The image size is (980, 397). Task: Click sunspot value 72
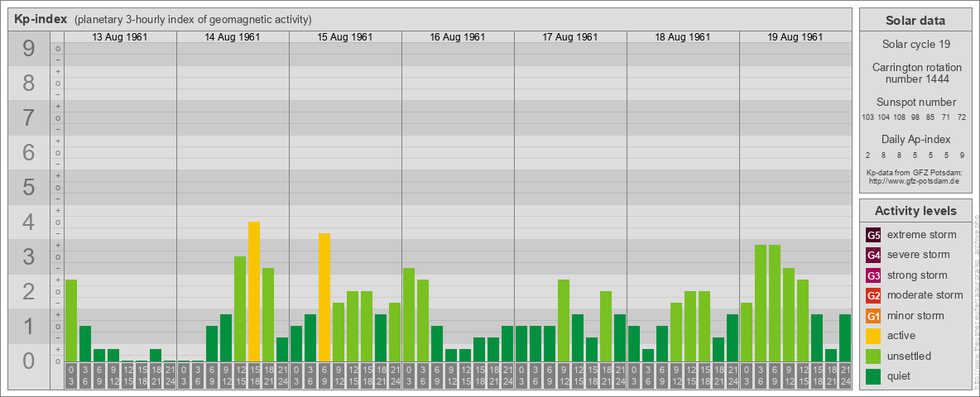coord(962,117)
